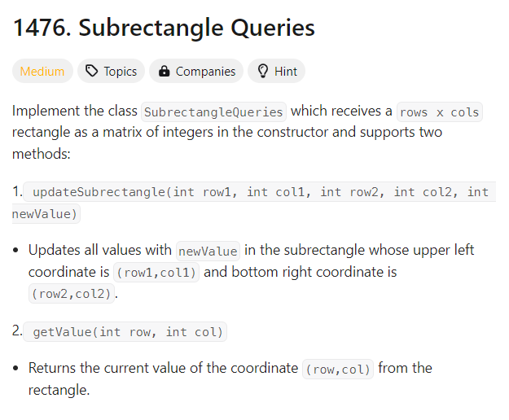Click the (row1,col1) coordinate code

tap(156, 273)
